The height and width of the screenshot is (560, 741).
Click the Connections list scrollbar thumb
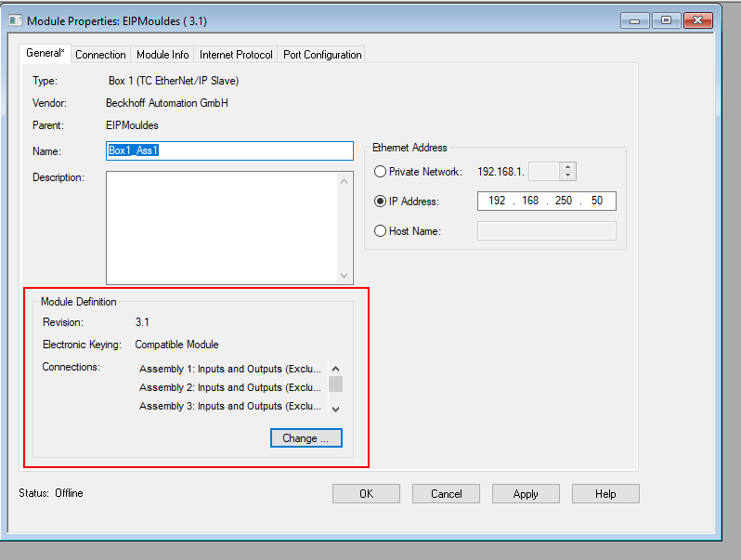click(x=335, y=384)
